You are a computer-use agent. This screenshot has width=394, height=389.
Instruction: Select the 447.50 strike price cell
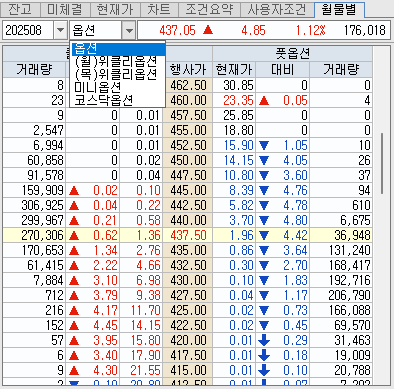188,175
